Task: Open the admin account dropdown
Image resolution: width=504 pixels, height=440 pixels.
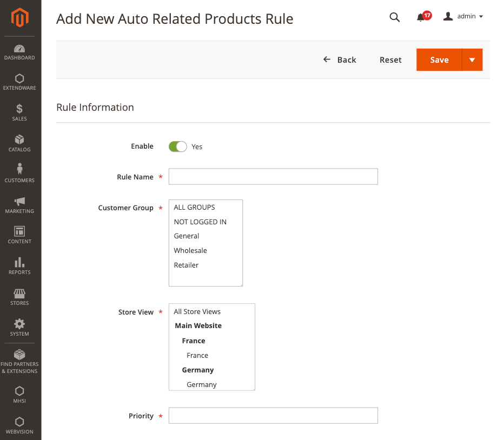Action: tap(463, 16)
